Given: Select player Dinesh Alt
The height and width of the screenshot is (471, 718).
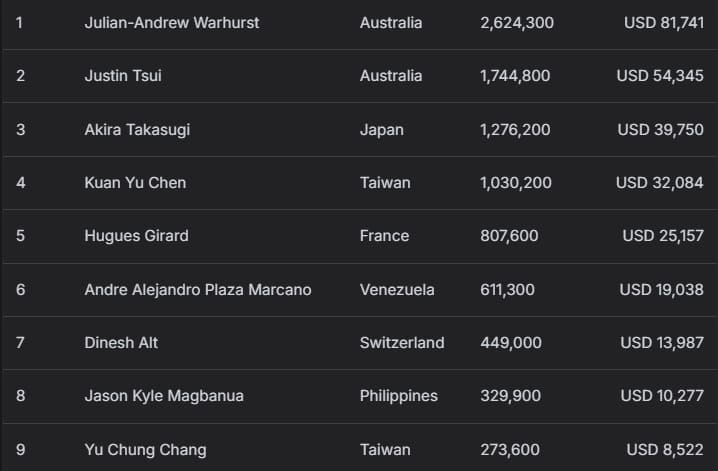Looking at the screenshot, I should pyautogui.click(x=121, y=343).
